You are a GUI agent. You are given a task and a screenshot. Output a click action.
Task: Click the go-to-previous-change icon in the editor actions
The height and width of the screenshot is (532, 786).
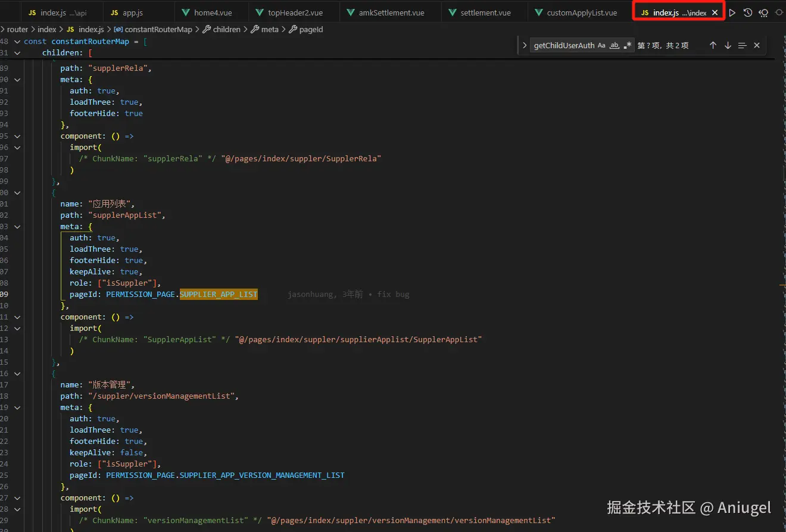point(763,12)
